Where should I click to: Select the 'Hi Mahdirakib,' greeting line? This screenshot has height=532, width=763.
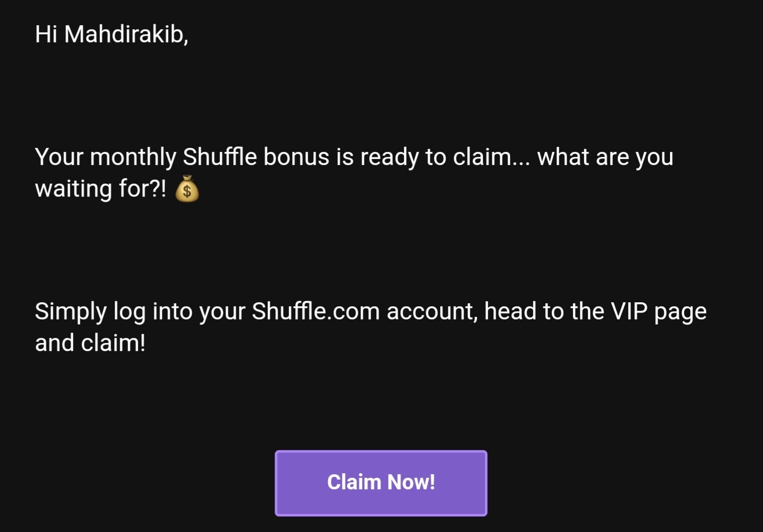tap(112, 34)
